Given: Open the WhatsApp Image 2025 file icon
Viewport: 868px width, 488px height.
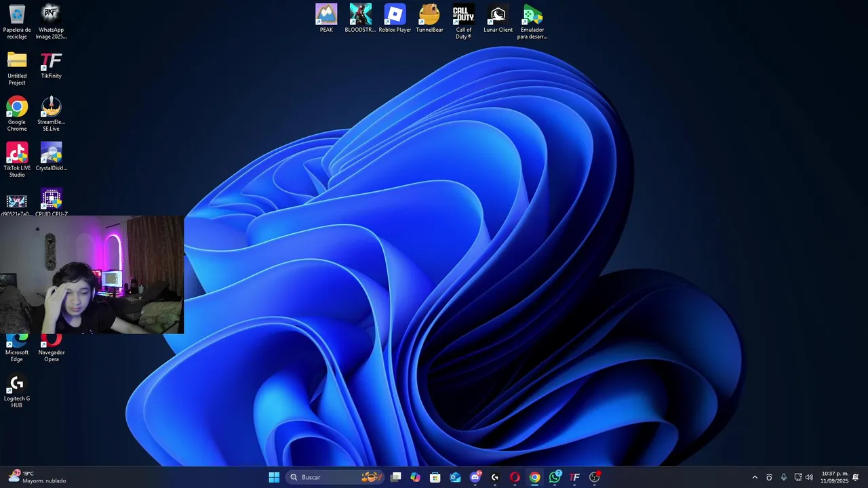Looking at the screenshot, I should click(51, 22).
